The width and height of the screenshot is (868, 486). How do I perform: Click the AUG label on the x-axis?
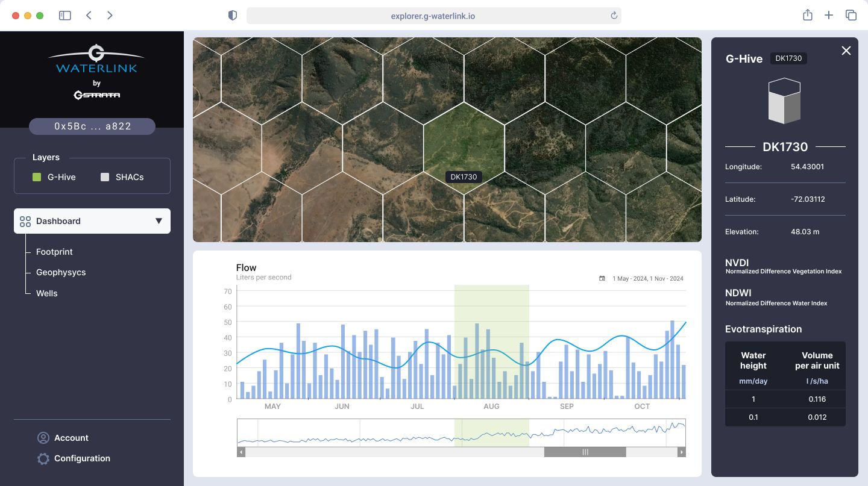click(x=491, y=407)
